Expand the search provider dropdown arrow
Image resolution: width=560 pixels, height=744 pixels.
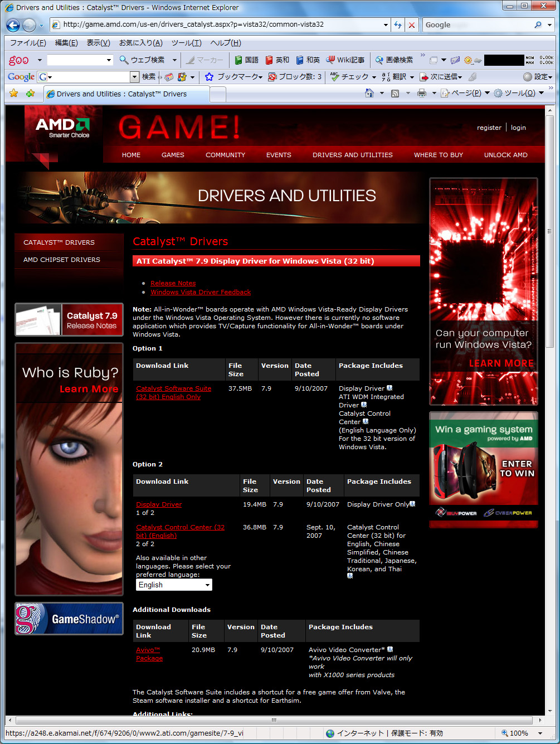click(x=549, y=25)
